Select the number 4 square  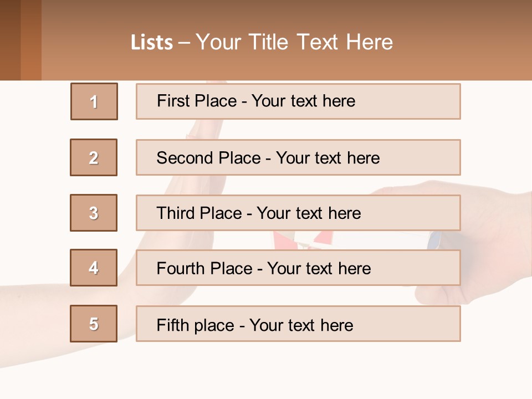click(x=94, y=268)
